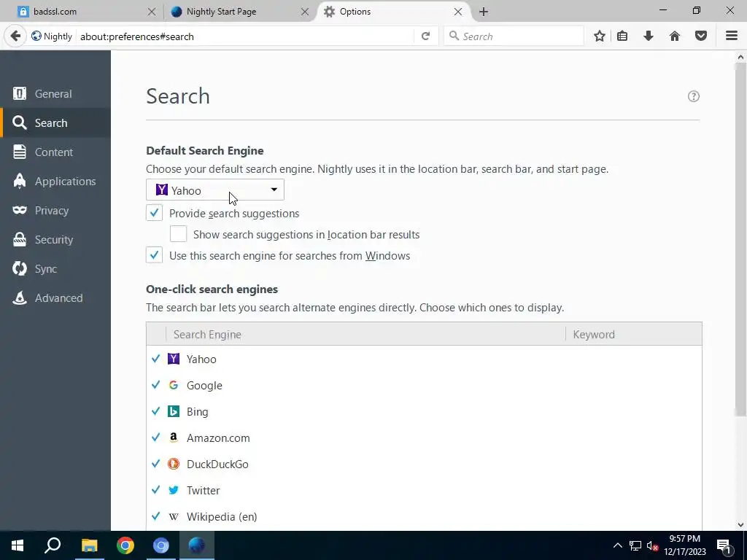Click the Keyword column header
Screen dimensions: 747x560
[634, 334]
